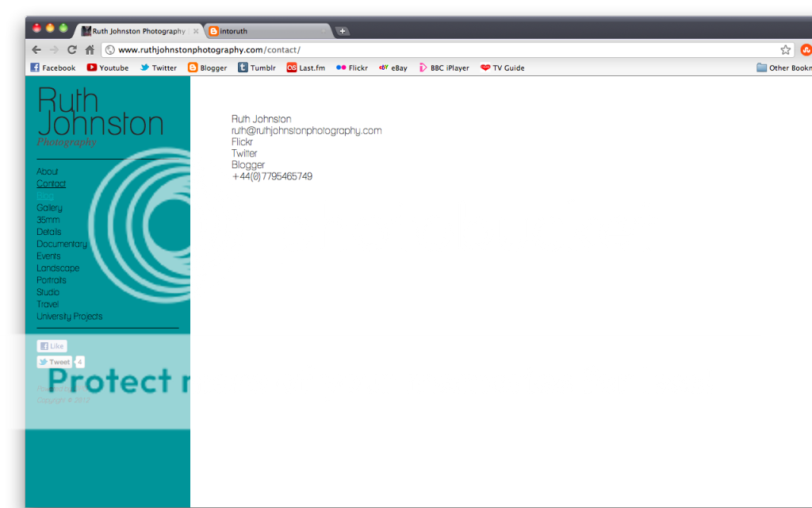Open the Portraits gallery
The image size is (812, 508).
[x=52, y=280]
